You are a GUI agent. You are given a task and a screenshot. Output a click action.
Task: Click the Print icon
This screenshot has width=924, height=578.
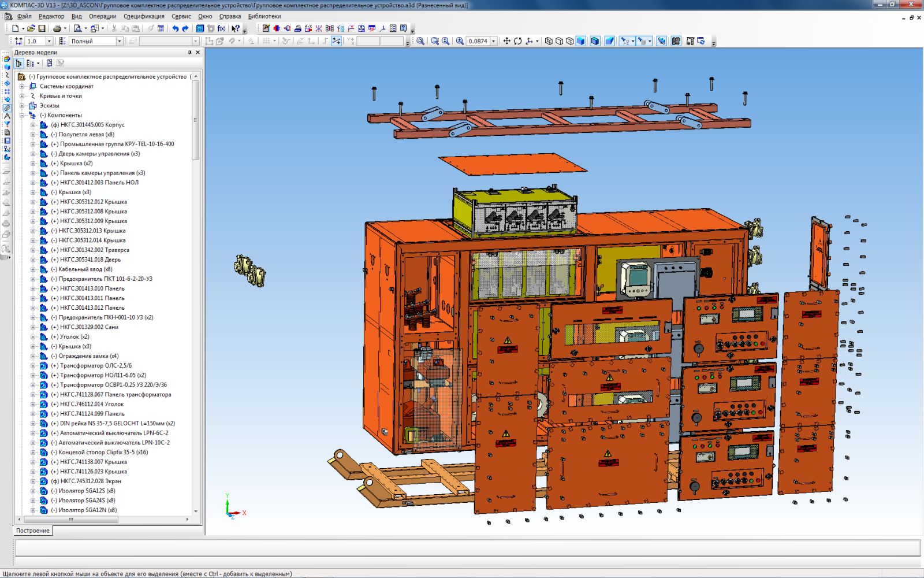coord(57,28)
